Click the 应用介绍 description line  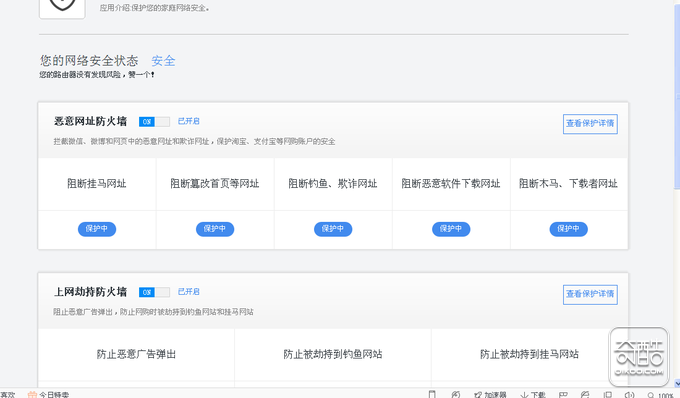click(x=154, y=8)
